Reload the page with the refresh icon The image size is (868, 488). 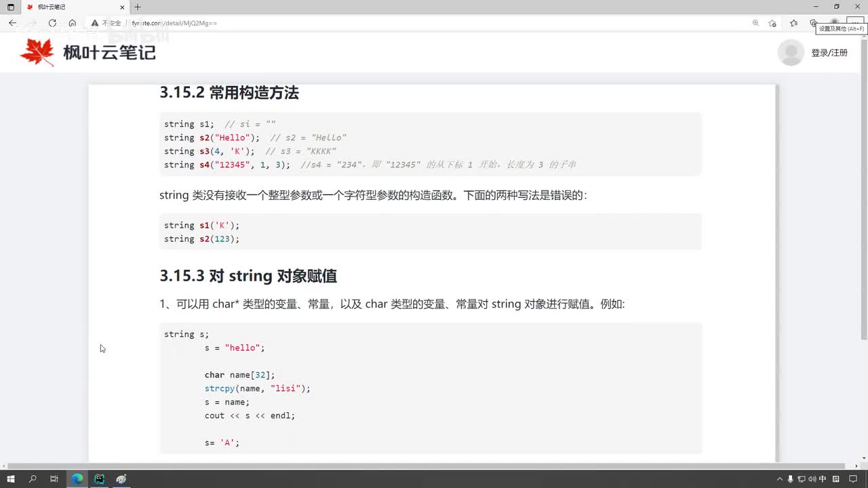pos(52,23)
